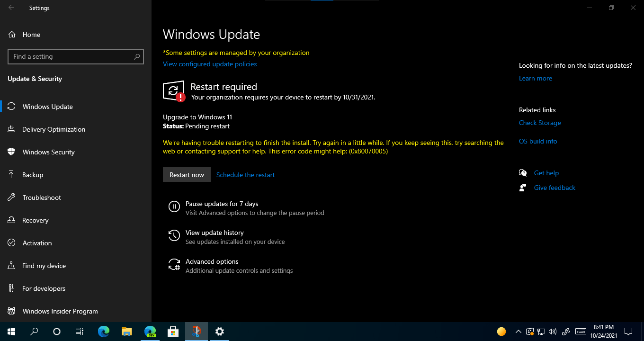This screenshot has height=341, width=644.
Task: Click the 'Restart required' heading
Action: click(x=224, y=87)
